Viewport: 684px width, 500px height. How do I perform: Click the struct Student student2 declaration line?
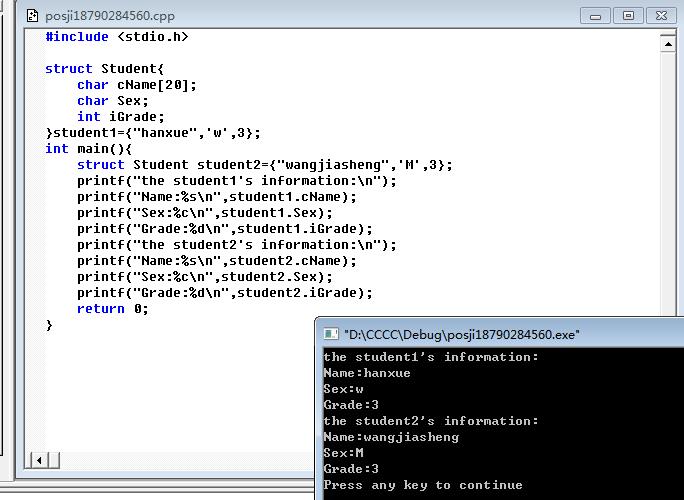click(x=265, y=165)
